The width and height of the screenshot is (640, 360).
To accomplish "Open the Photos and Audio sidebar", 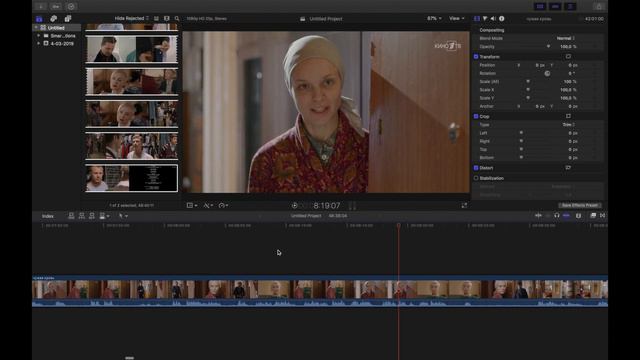I will (x=53, y=19).
